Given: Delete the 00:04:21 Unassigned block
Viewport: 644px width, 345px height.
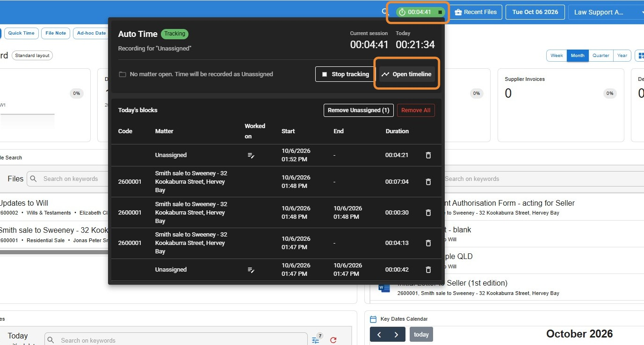Looking at the screenshot, I should [x=428, y=155].
